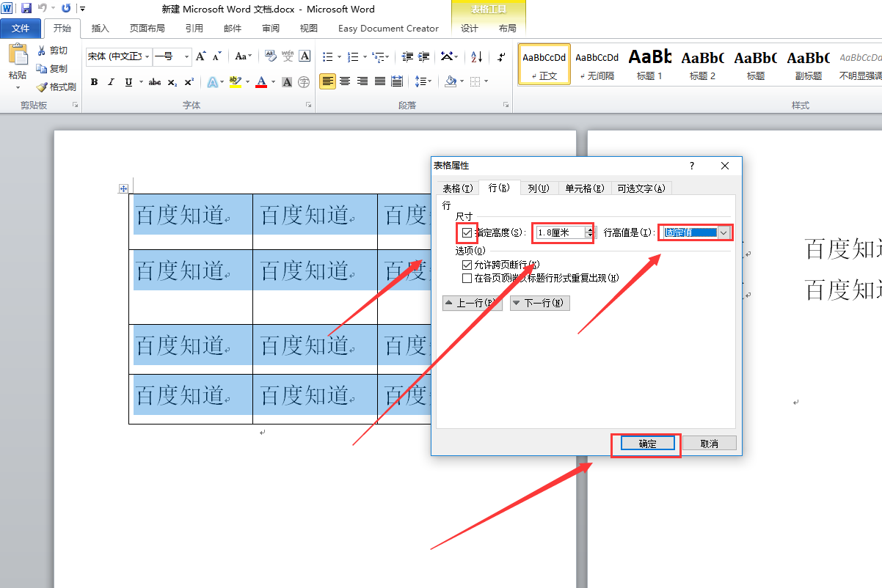The height and width of the screenshot is (588, 882).
Task: Open the File (文件) tab
Action: point(21,29)
